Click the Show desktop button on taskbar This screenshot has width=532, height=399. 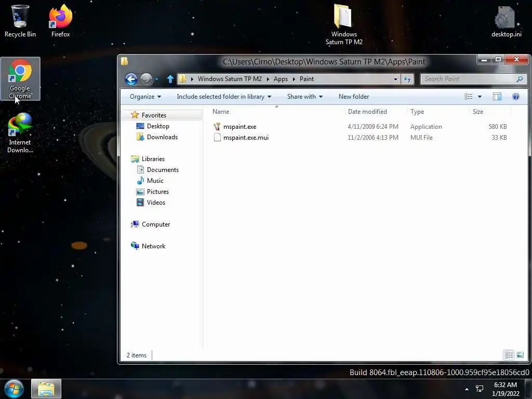point(528,389)
